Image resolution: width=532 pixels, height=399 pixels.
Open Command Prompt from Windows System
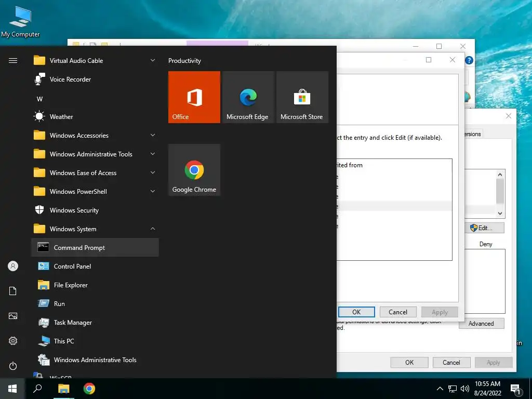(95, 247)
